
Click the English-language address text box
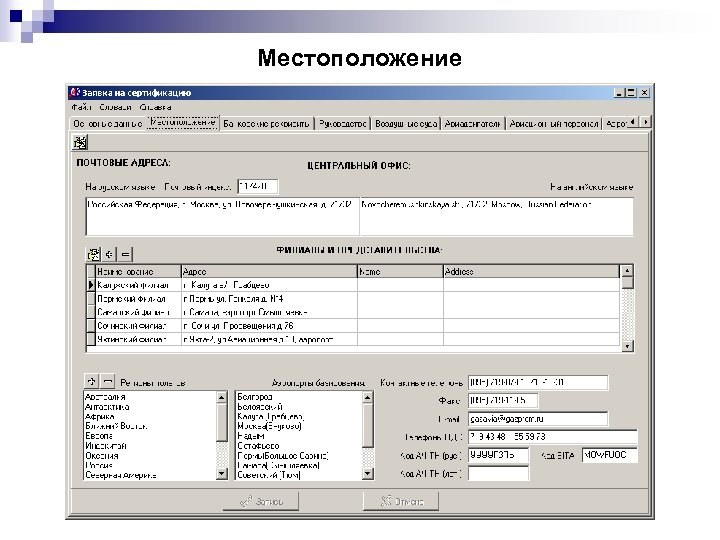pos(496,217)
